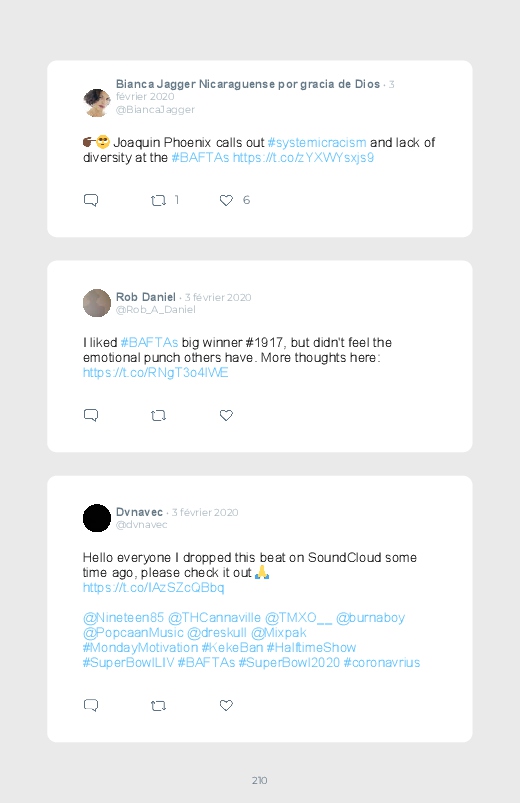Like Bianca Jagger's tweet with heart icon

[x=226, y=200]
